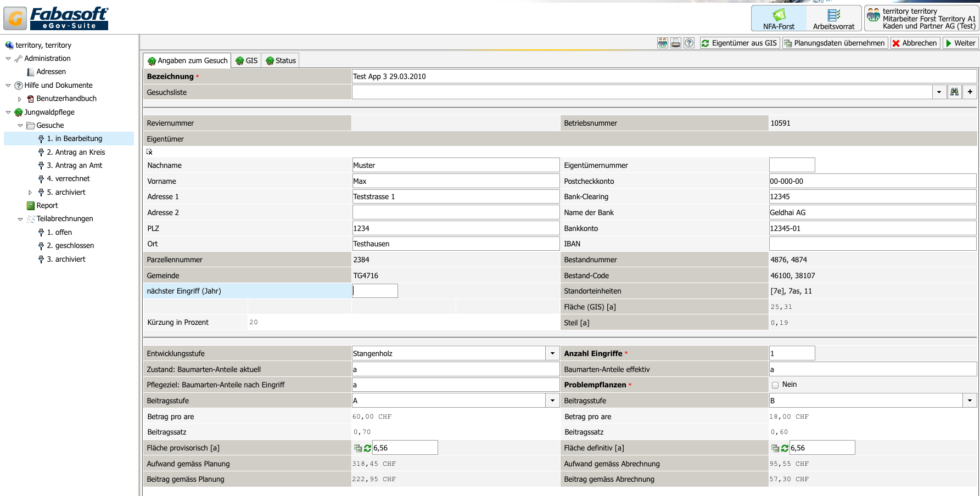This screenshot has width=980, height=496.
Task: Click globe icon of territory root node
Action: coord(9,45)
